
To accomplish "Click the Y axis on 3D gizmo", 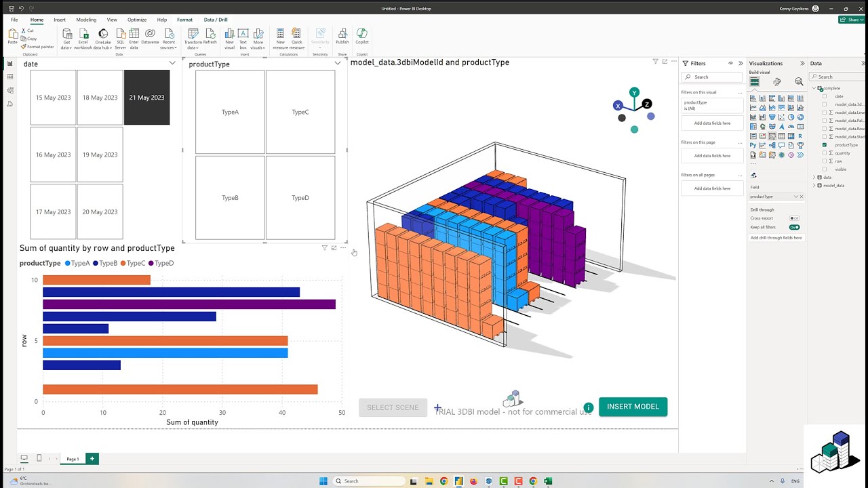I will tap(634, 92).
